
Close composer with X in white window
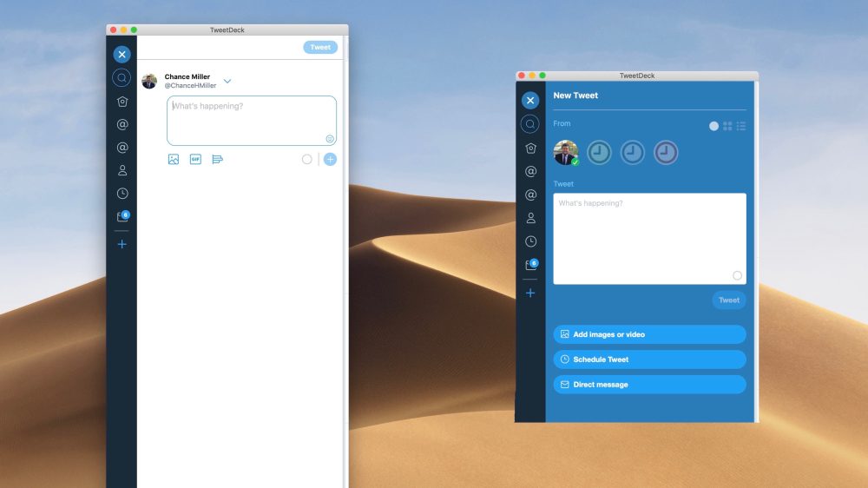[x=122, y=55]
